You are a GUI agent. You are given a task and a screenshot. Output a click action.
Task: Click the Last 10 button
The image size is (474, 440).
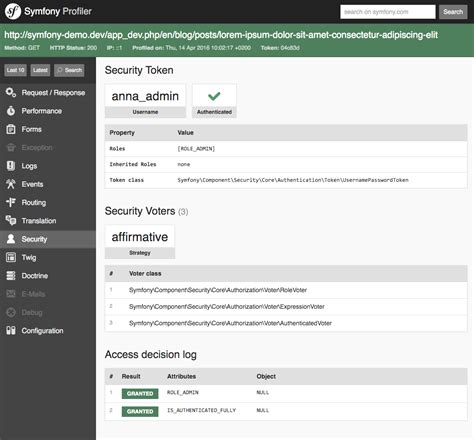point(15,70)
